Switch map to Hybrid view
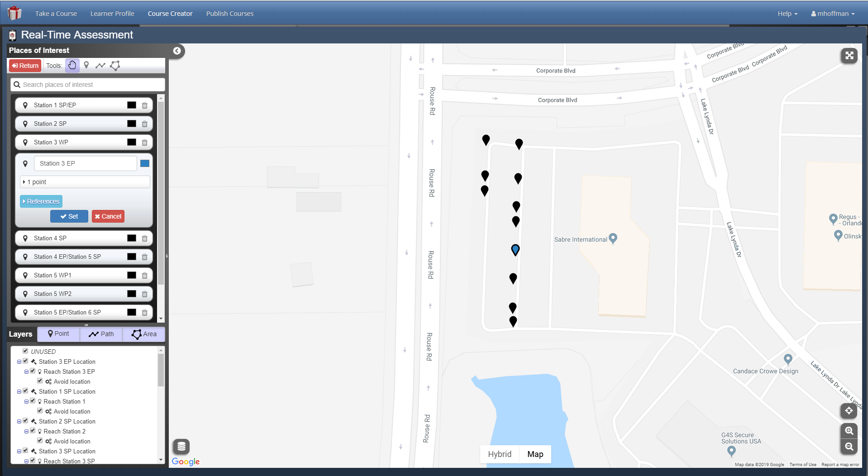The width and height of the screenshot is (868, 476). [x=500, y=454]
